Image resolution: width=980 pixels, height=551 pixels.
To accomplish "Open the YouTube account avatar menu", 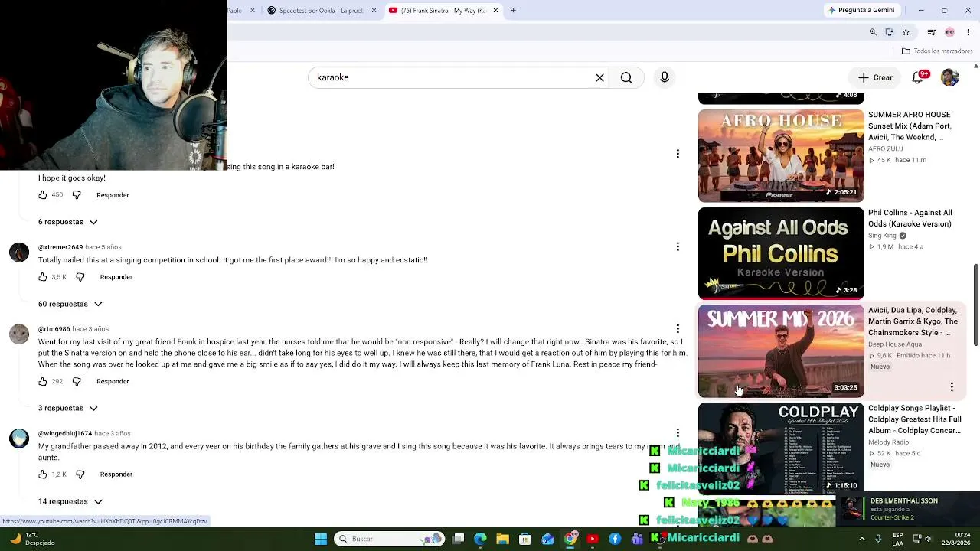I will pyautogui.click(x=950, y=77).
